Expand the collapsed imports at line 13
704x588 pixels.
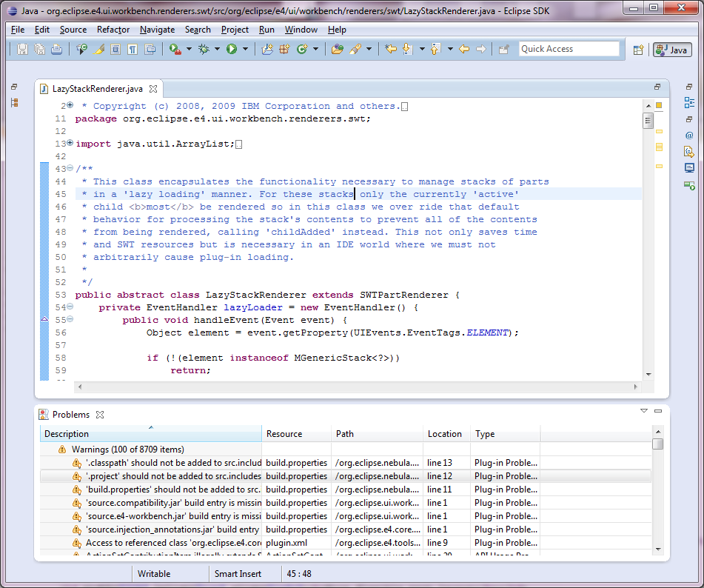point(70,144)
